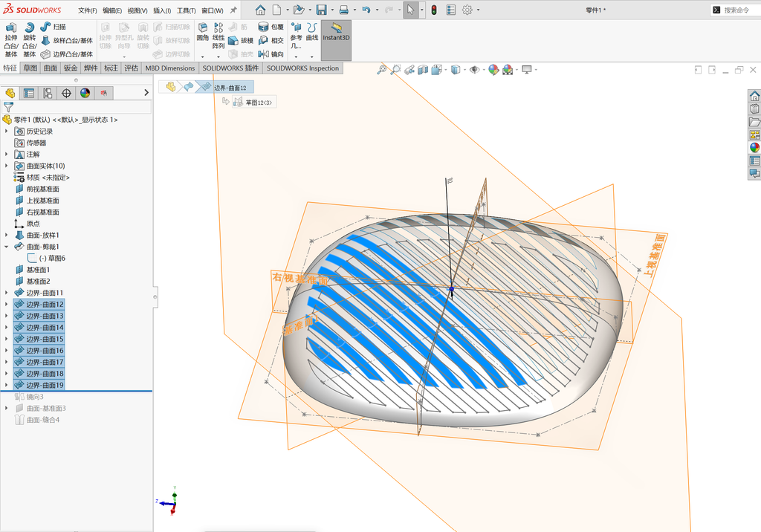
Task: Click the Sweep (扫描) feature tool
Action: pyautogui.click(x=54, y=27)
